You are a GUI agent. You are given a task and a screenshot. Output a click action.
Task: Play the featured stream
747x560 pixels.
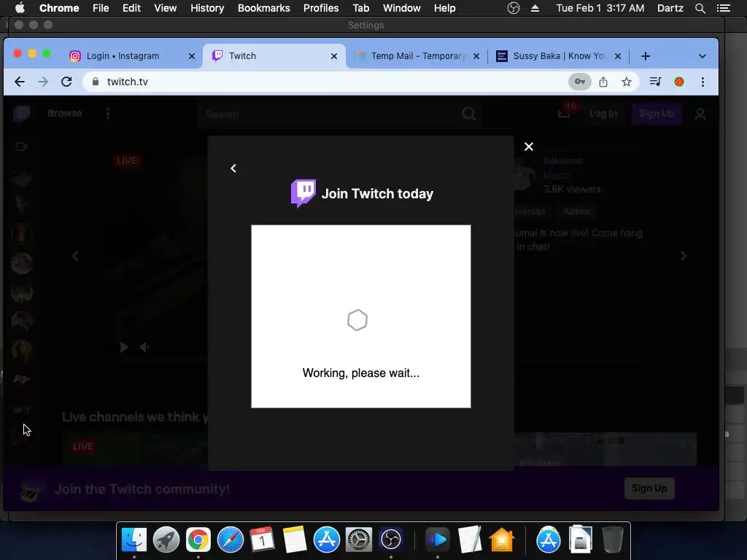(x=124, y=347)
